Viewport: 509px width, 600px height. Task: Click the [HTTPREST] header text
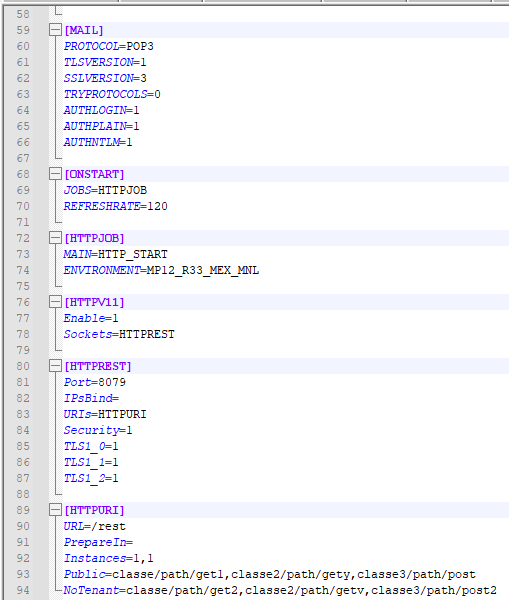pyautogui.click(x=98, y=366)
